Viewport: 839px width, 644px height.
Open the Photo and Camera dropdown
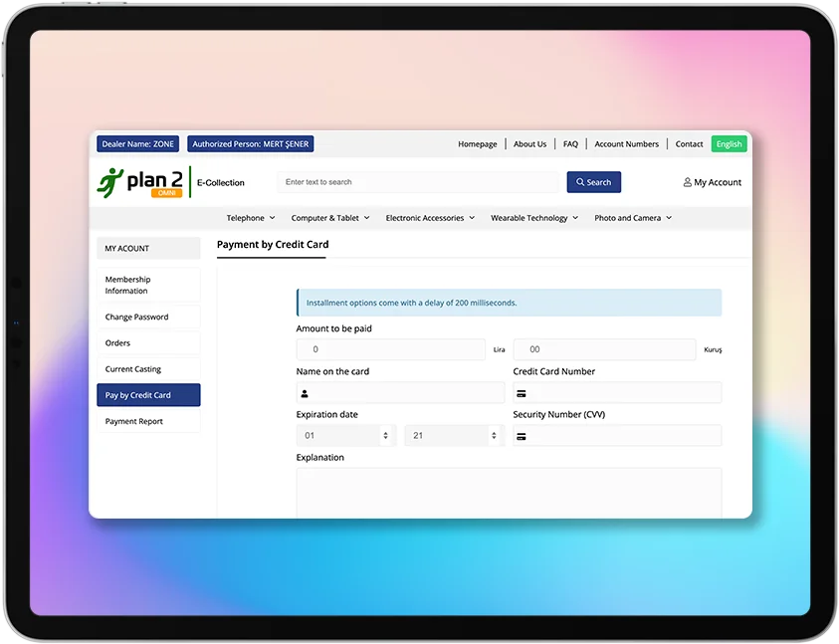tap(633, 218)
